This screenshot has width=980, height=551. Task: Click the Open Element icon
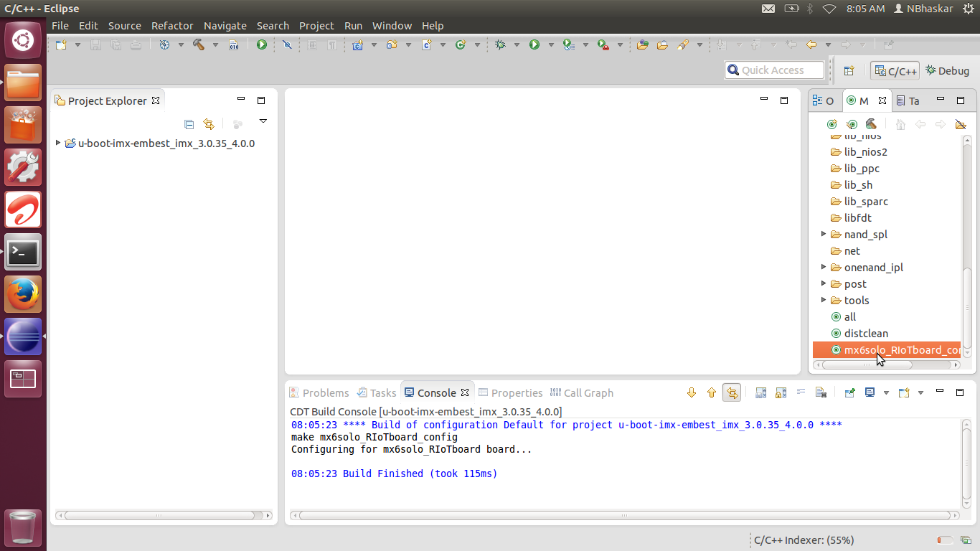[x=643, y=44]
